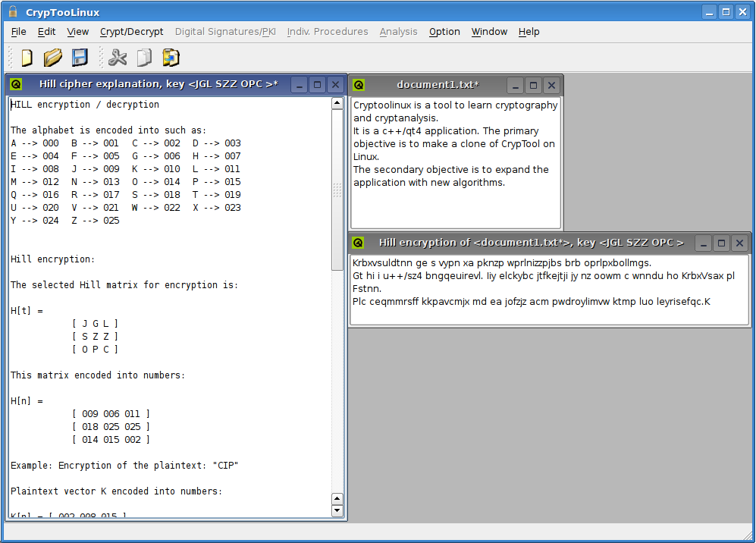Maximize the main CrypTooLinux window
The height and width of the screenshot is (543, 756).
point(726,13)
